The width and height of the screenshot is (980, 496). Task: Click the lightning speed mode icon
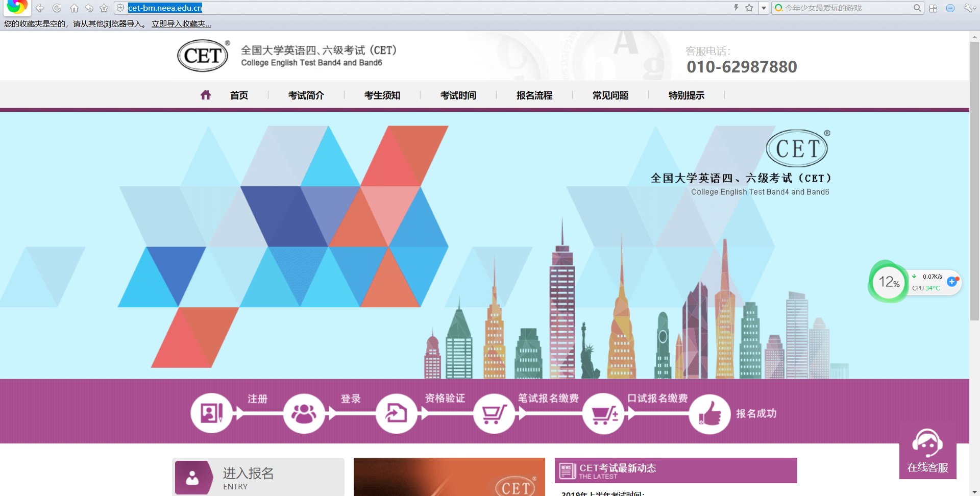tap(736, 8)
